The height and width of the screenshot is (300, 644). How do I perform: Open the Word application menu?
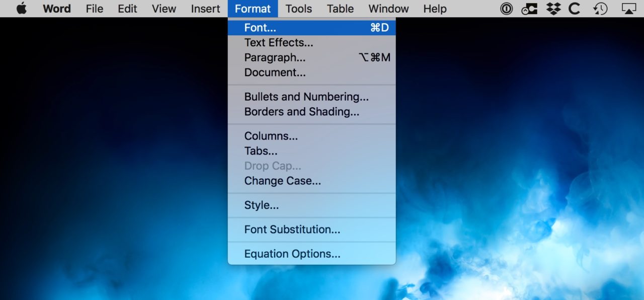(57, 9)
